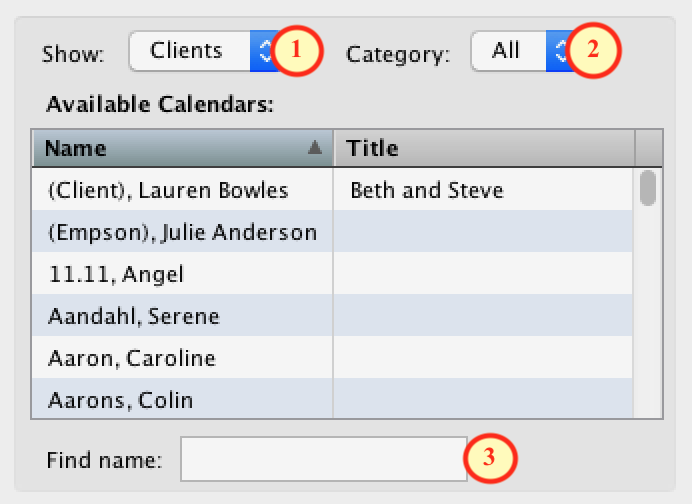The height and width of the screenshot is (504, 692).
Task: Sort calendars by the Title column header
Action: pyautogui.click(x=484, y=148)
